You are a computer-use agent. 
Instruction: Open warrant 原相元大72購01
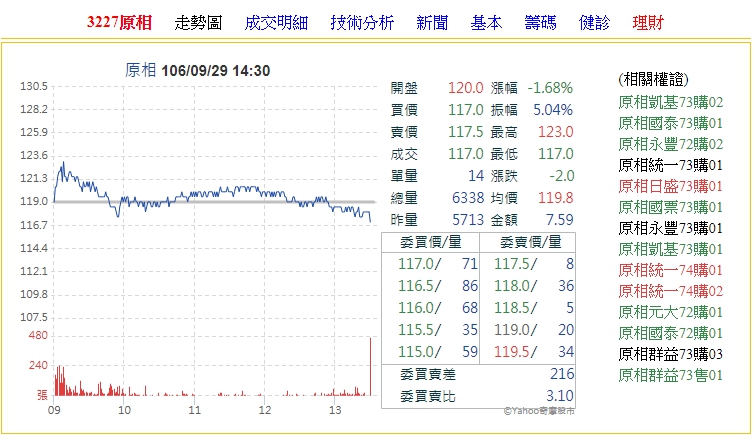click(670, 312)
